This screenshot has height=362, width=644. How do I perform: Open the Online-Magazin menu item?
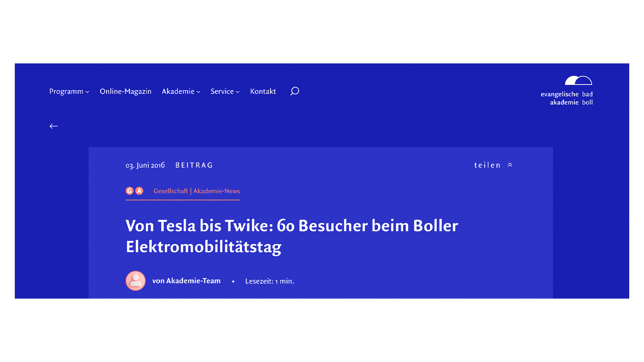click(x=125, y=91)
